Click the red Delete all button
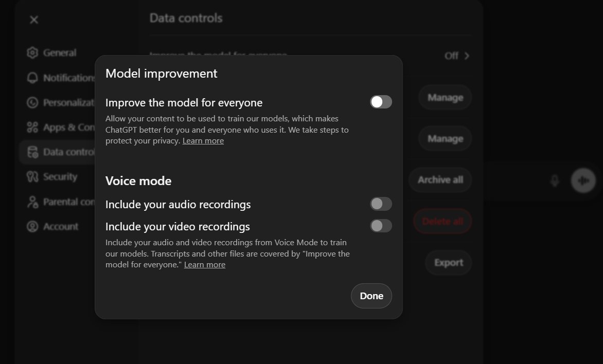Viewport: 603px width, 364px height. point(442,222)
